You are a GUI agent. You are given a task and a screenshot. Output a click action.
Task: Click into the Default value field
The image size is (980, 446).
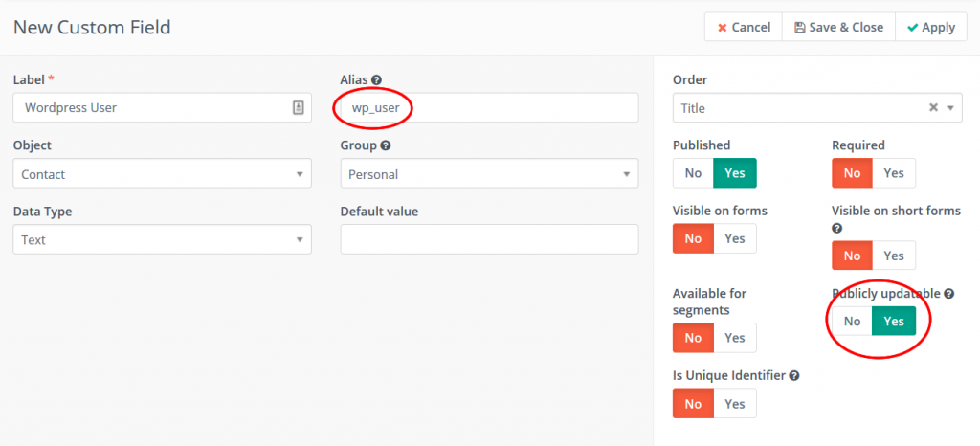489,239
